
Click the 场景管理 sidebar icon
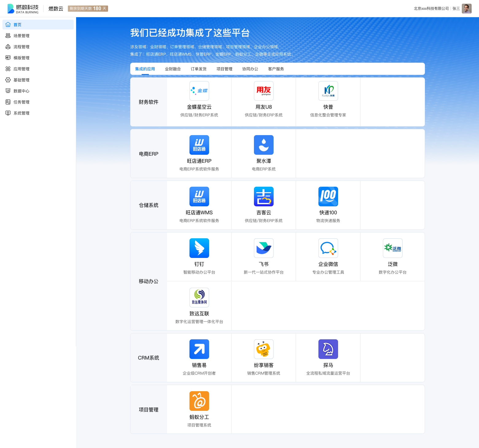pyautogui.click(x=8, y=36)
